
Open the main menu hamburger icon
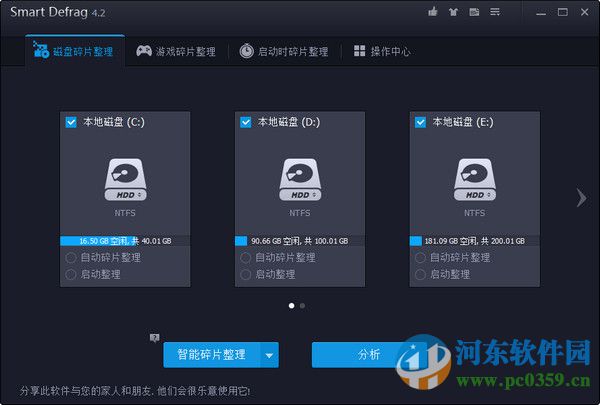click(495, 12)
